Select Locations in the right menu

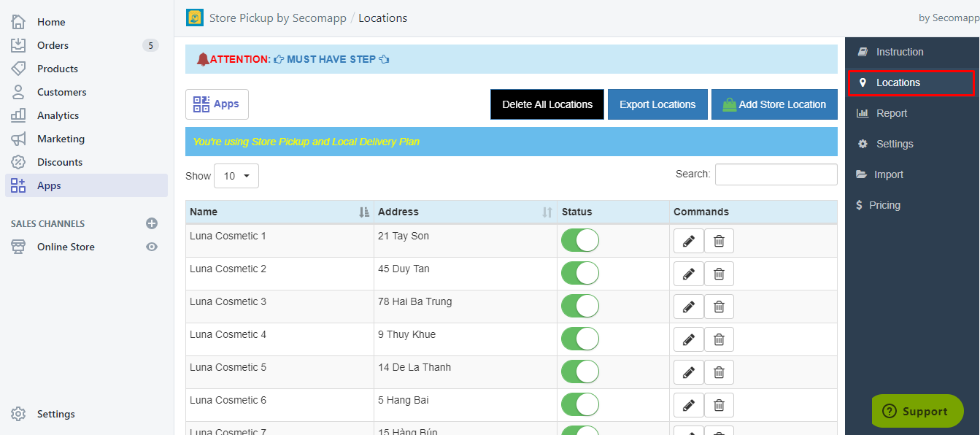pyautogui.click(x=912, y=82)
